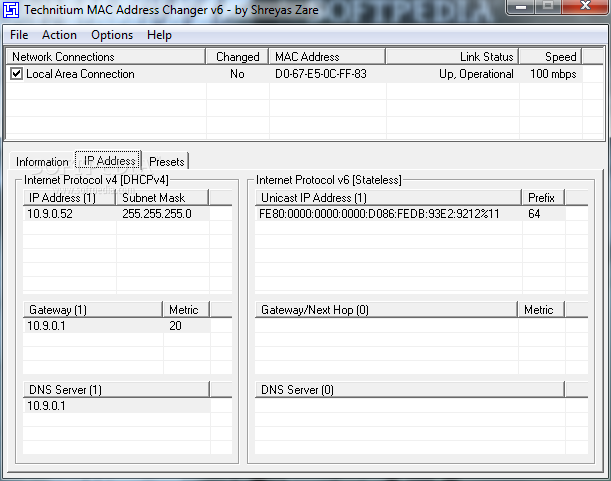Select IP address 10.9.0.52
The height and width of the screenshot is (481, 611).
pyautogui.click(x=50, y=214)
